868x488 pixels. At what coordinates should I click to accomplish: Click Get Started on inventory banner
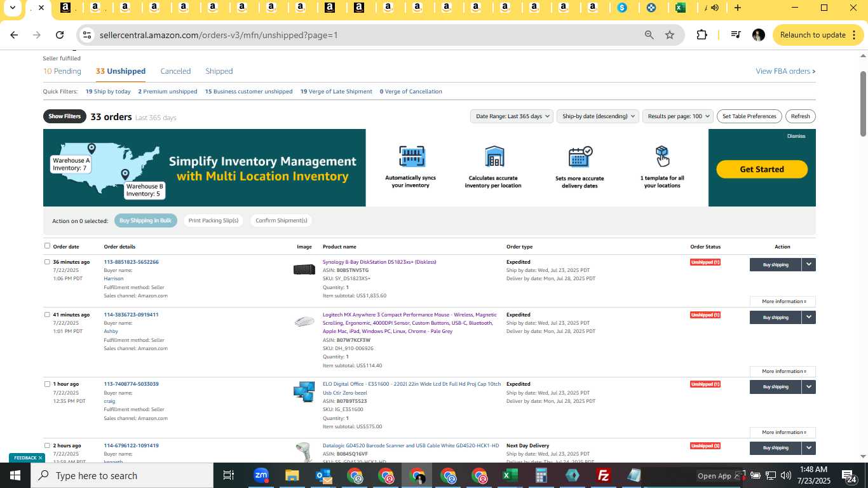(762, 169)
